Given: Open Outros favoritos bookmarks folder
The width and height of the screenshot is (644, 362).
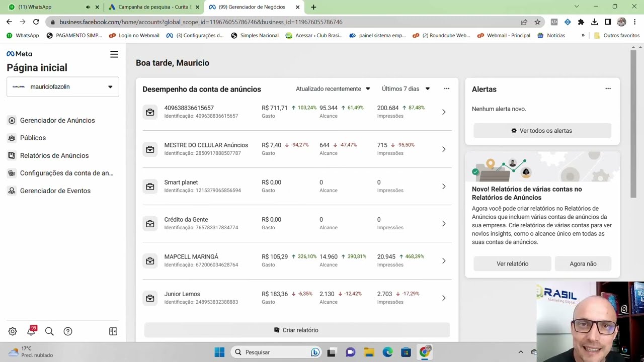Looking at the screenshot, I should pos(616,35).
